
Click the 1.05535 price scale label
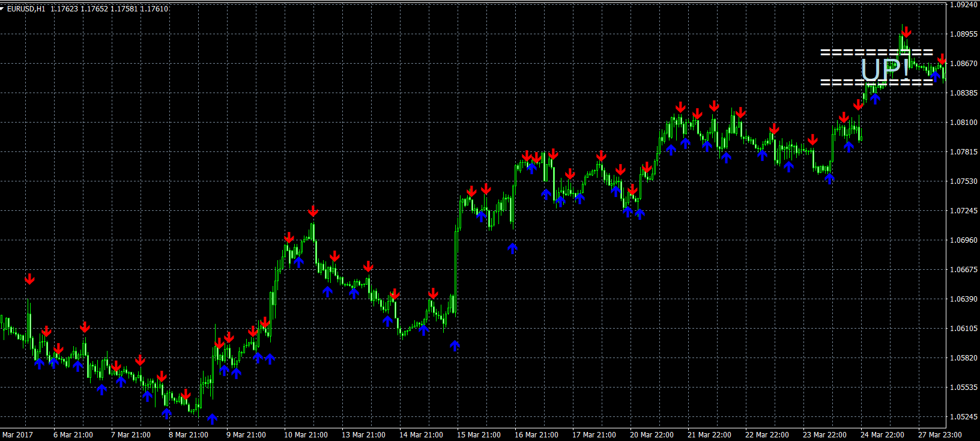[964, 388]
